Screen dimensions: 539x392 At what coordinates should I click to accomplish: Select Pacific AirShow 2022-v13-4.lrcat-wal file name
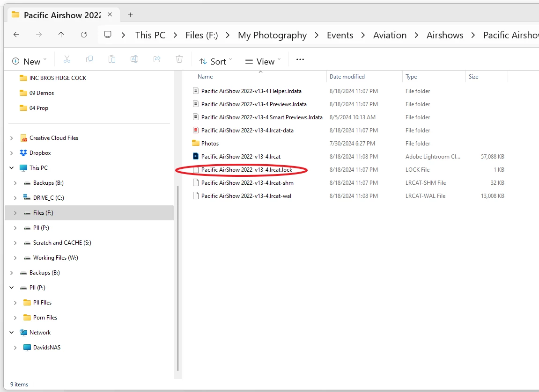pos(246,196)
